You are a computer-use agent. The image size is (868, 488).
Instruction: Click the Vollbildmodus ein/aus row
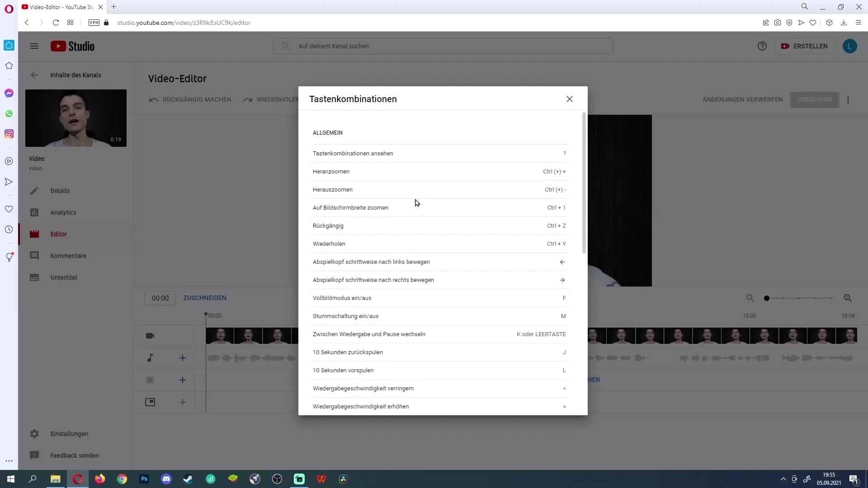click(439, 298)
